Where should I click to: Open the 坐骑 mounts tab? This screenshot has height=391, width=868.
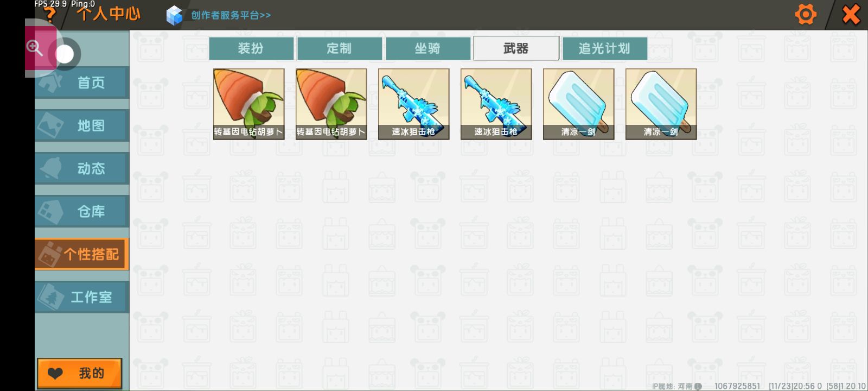coord(427,48)
